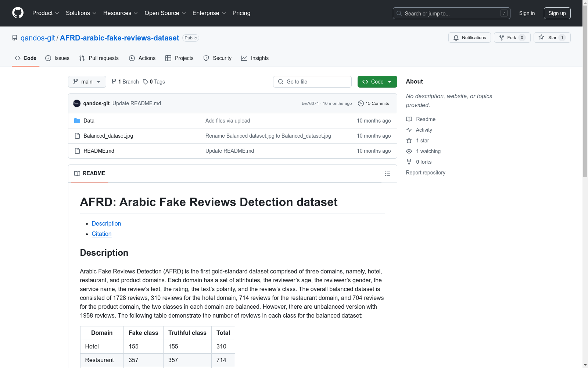Expand the Enterprise menu
The width and height of the screenshot is (588, 368).
point(209,13)
